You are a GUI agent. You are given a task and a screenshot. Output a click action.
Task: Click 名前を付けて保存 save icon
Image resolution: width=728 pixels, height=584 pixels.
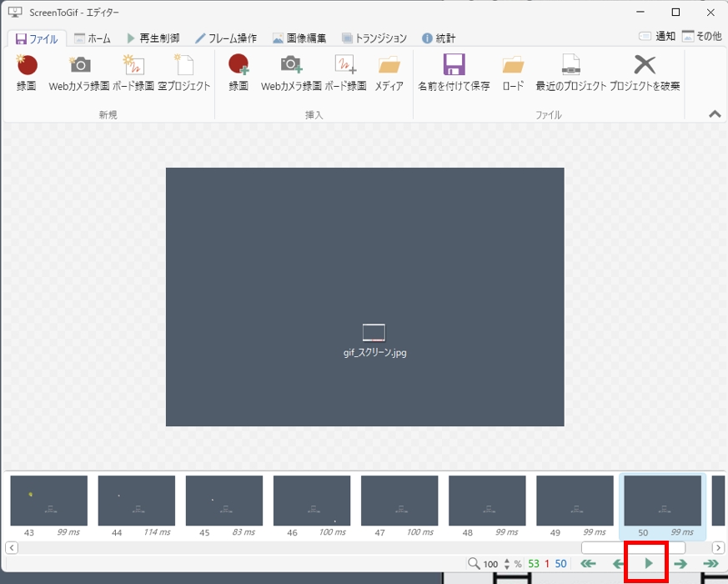tap(454, 72)
